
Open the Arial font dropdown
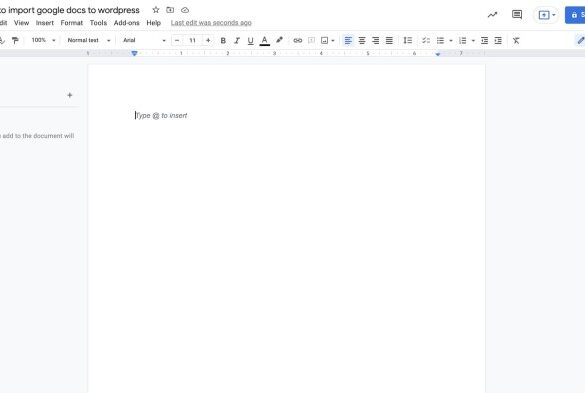pyautogui.click(x=144, y=40)
